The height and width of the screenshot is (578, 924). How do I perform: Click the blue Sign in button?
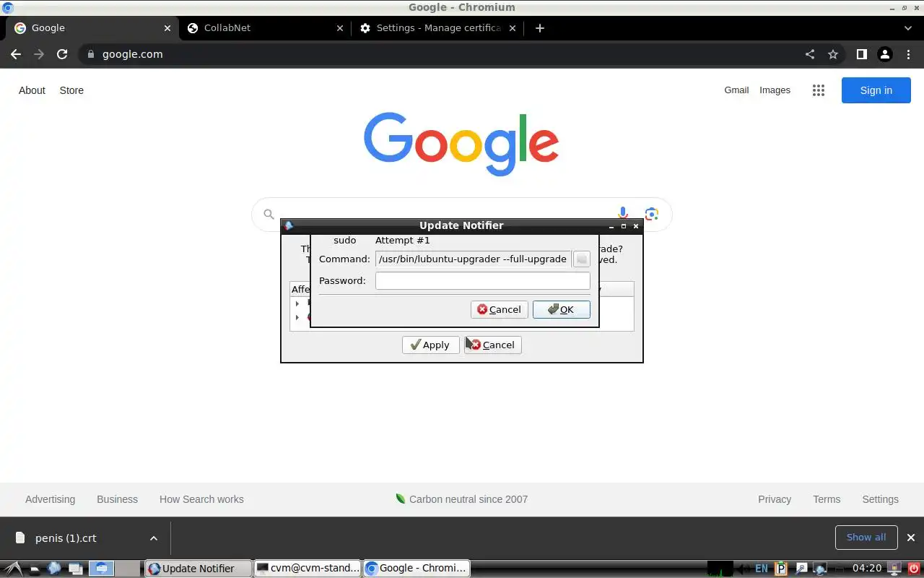876,90
